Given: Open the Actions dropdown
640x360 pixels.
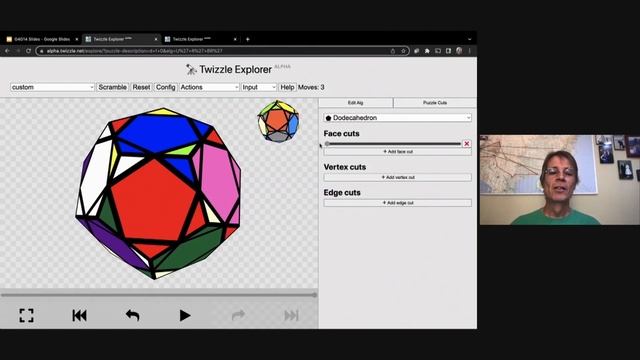Looking at the screenshot, I should [x=209, y=87].
